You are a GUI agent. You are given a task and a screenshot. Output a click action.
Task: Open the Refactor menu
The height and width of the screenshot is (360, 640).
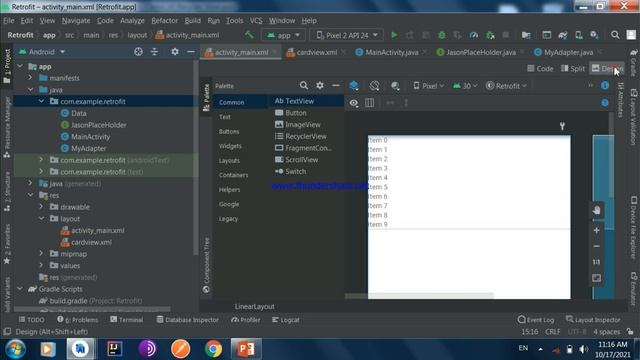164,20
